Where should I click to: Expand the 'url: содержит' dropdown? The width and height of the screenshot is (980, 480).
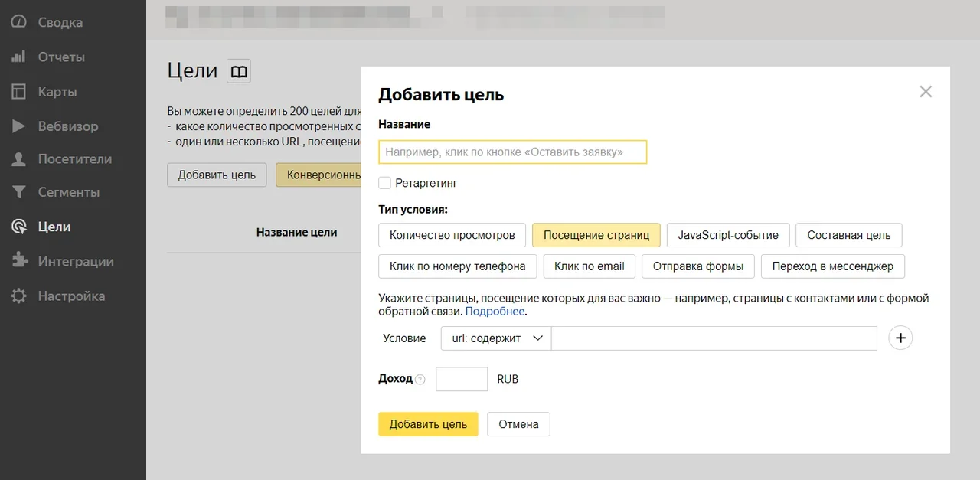tap(496, 338)
